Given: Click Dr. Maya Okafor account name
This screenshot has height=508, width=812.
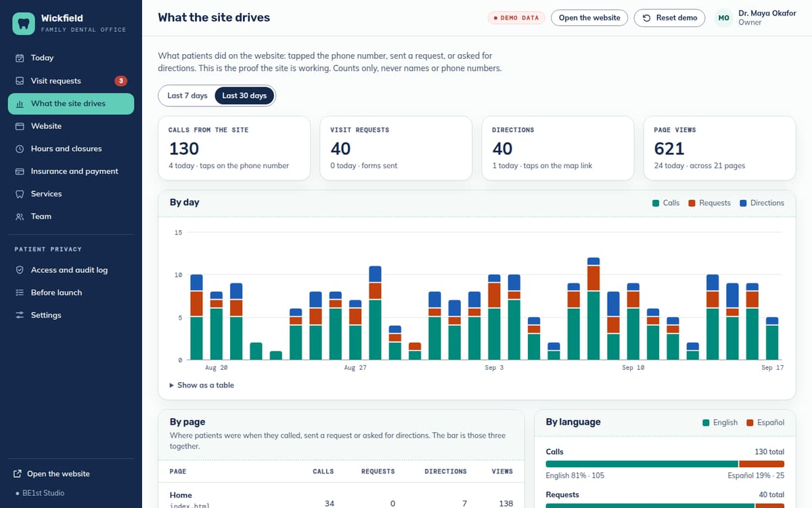Looking at the screenshot, I should pos(767,13).
